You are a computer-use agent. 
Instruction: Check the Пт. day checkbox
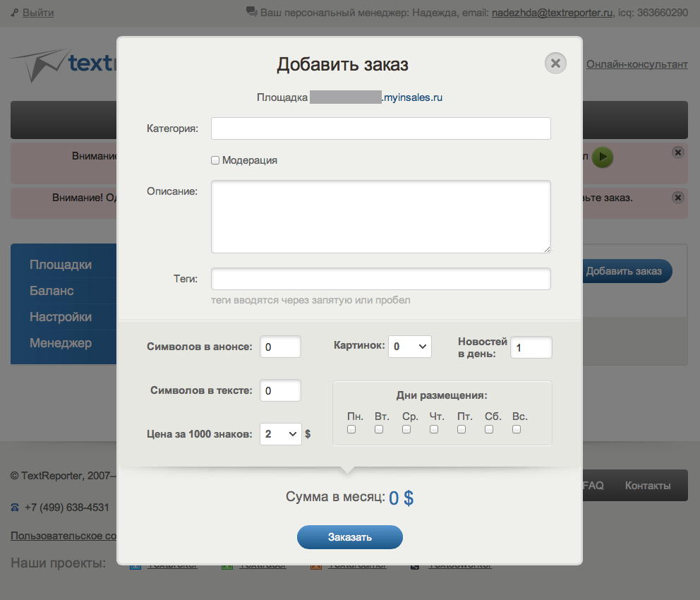click(461, 429)
